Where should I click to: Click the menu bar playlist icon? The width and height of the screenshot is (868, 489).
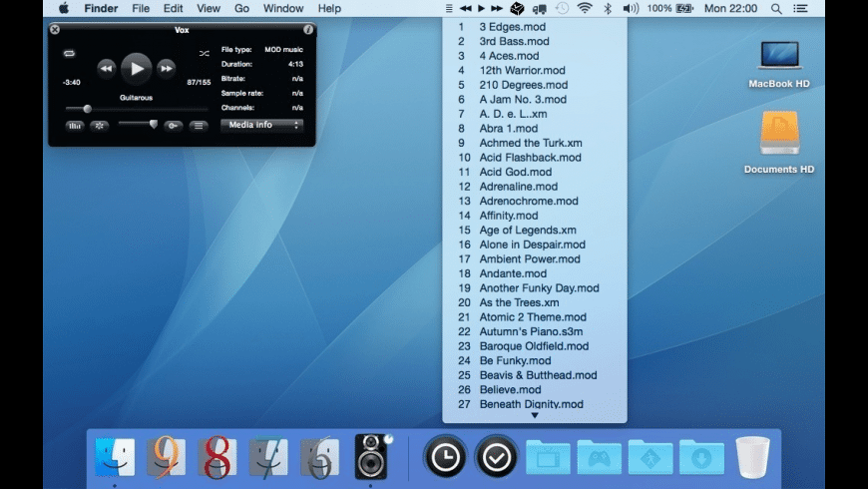click(x=449, y=8)
